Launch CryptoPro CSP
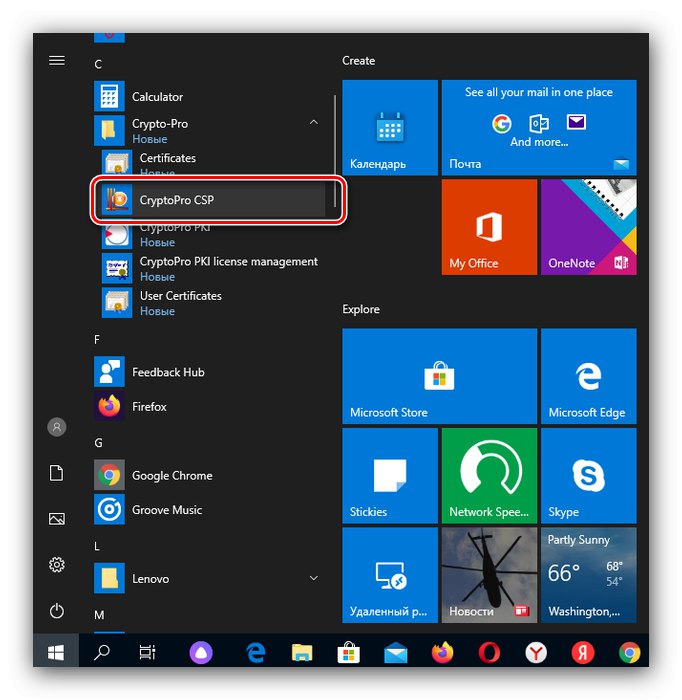Screen dimensions: 682x700 (x=213, y=200)
